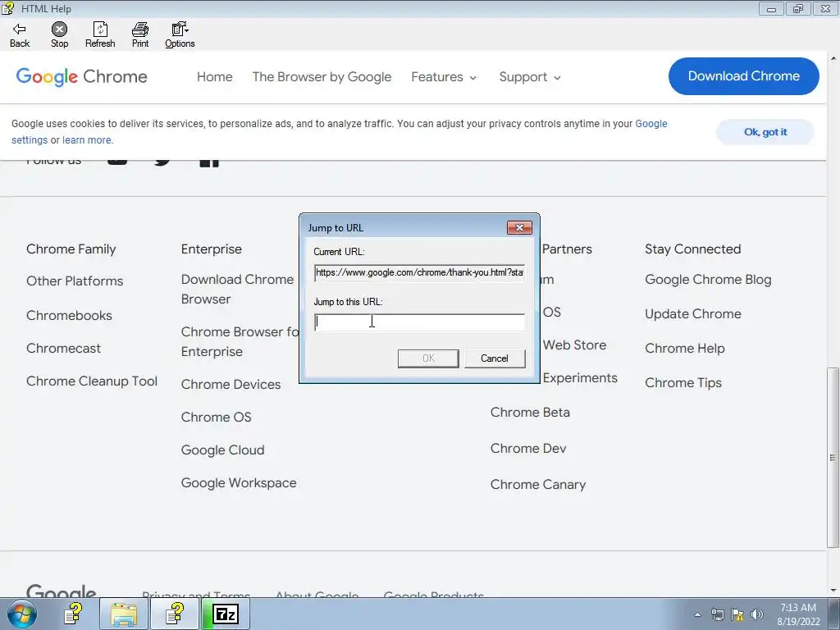Open the second HTML Help taskbar icon
Image resolution: width=840 pixels, height=630 pixels.
click(x=176, y=614)
